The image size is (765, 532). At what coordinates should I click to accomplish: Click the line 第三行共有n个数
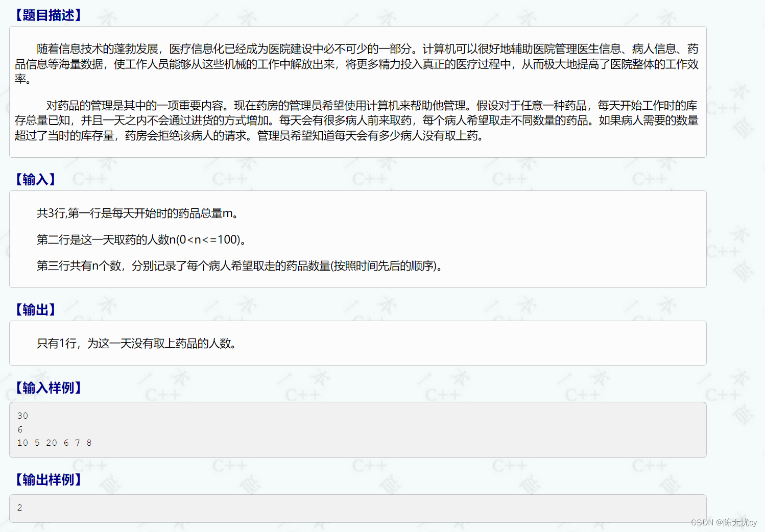240,265
